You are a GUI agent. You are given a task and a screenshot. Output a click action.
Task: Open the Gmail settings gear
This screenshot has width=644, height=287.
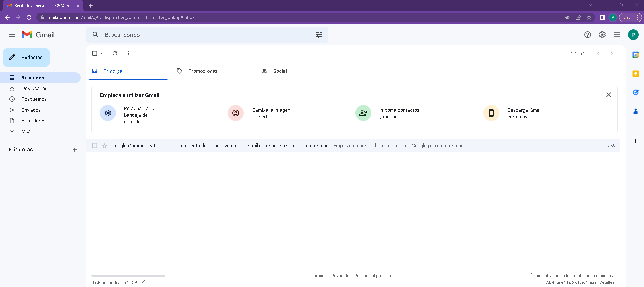(602, 35)
